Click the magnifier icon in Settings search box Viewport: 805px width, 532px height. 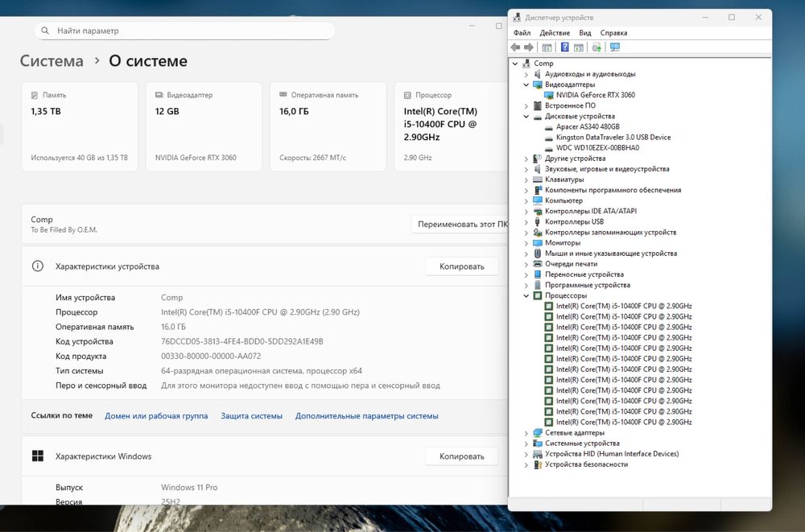tap(45, 31)
